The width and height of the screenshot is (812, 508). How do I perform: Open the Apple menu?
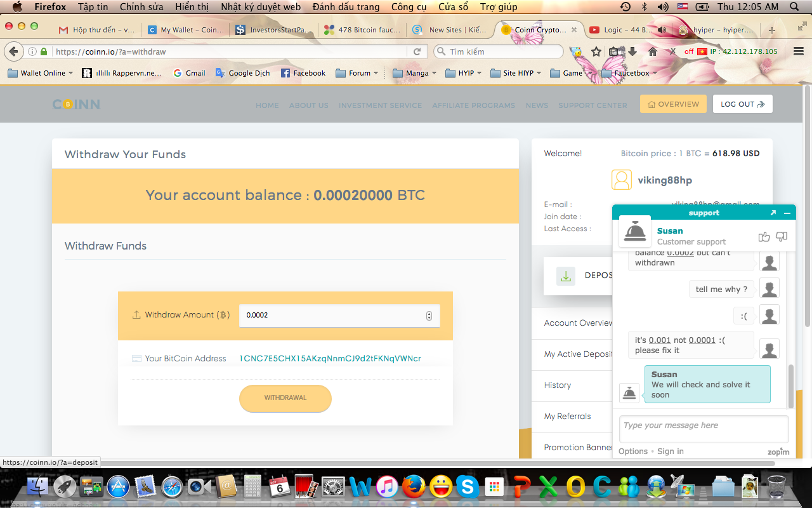(x=17, y=7)
